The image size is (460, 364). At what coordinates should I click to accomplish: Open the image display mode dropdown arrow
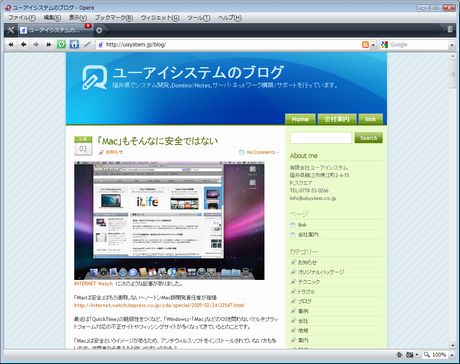pyautogui.click(x=416, y=355)
